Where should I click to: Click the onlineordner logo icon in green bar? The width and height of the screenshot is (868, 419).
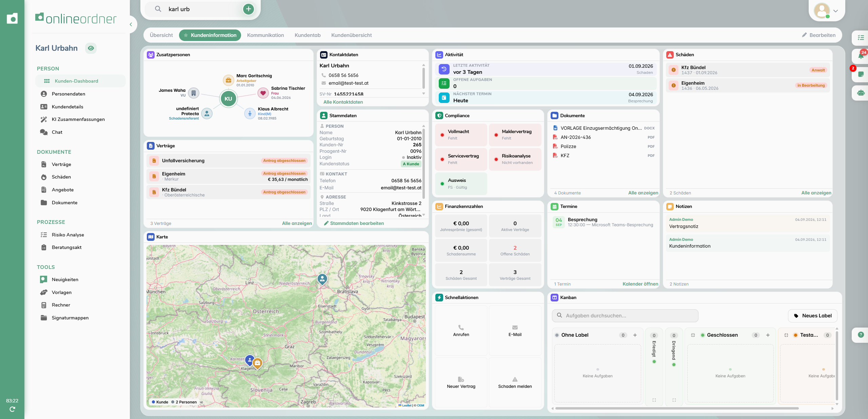12,18
